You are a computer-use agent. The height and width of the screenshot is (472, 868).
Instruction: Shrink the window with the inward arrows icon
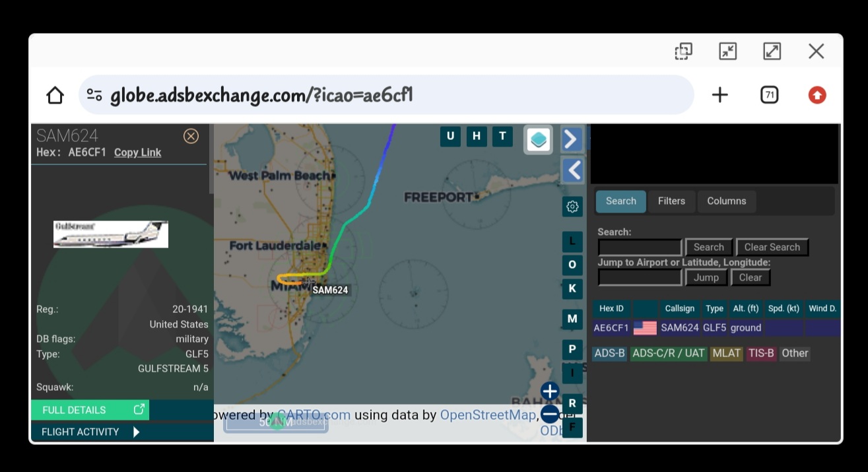coord(727,51)
